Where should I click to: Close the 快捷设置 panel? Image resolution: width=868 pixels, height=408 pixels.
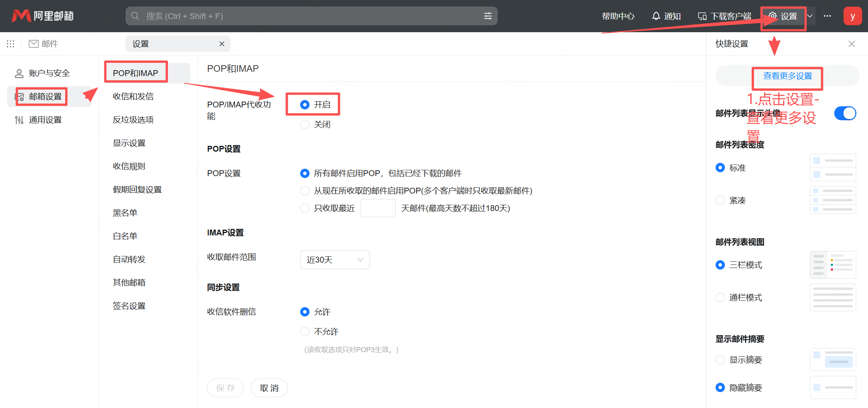click(852, 44)
